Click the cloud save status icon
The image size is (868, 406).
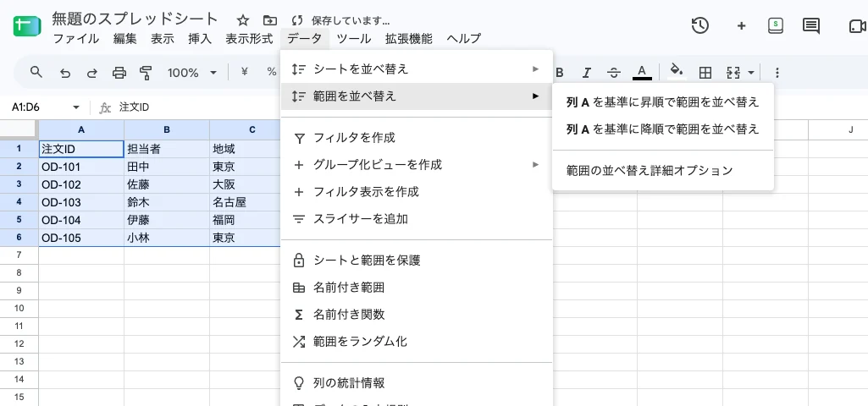pyautogui.click(x=297, y=20)
